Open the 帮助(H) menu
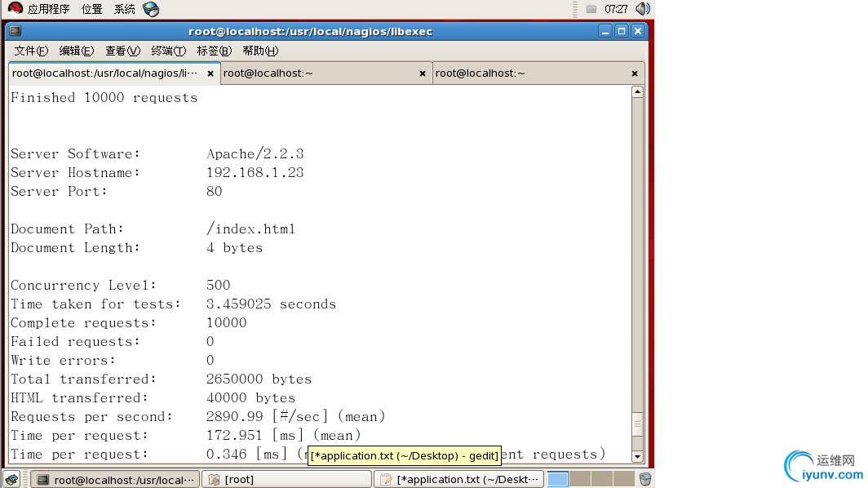Image resolution: width=868 pixels, height=488 pixels. coord(260,51)
